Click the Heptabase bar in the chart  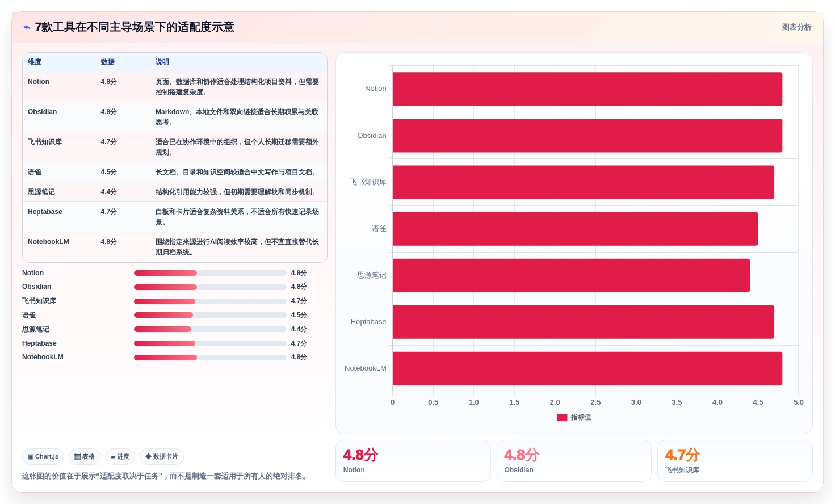[584, 322]
